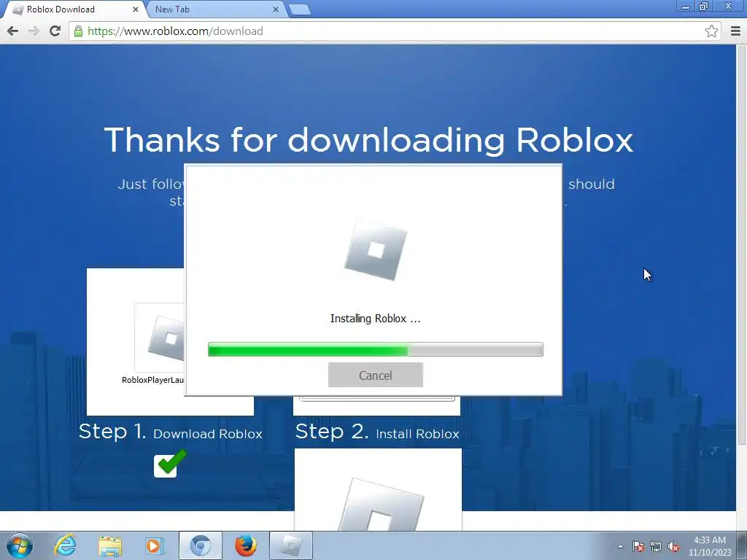Open Windows Media Player from taskbar
This screenshot has width=747, height=560.
pos(155,545)
